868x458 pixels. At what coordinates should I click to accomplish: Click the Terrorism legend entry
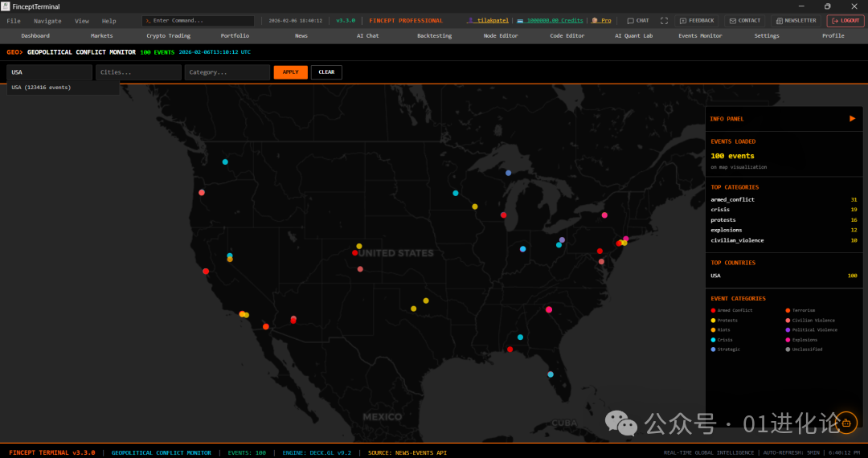tap(800, 311)
